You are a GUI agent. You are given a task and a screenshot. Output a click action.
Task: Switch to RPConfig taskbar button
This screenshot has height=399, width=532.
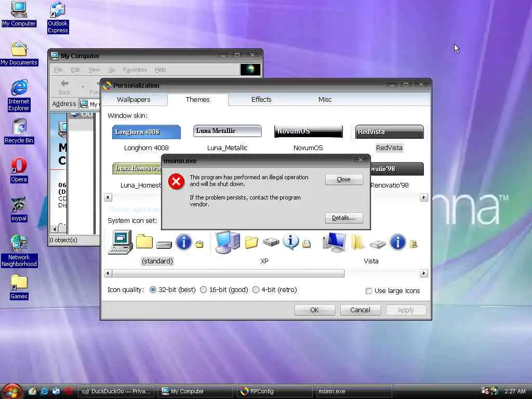tap(275, 391)
